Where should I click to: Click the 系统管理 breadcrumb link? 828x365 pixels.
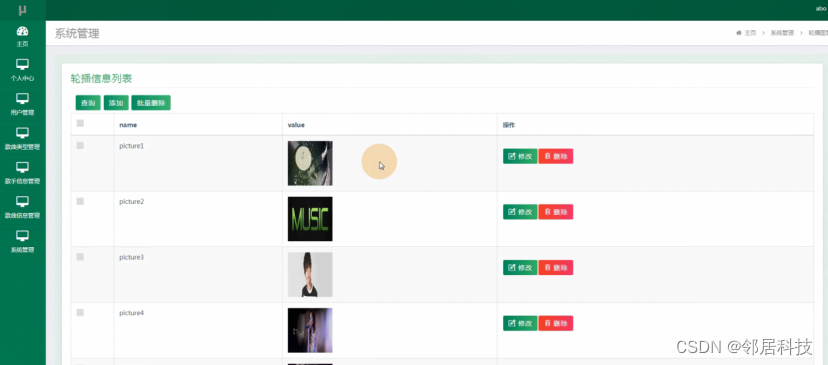[782, 33]
